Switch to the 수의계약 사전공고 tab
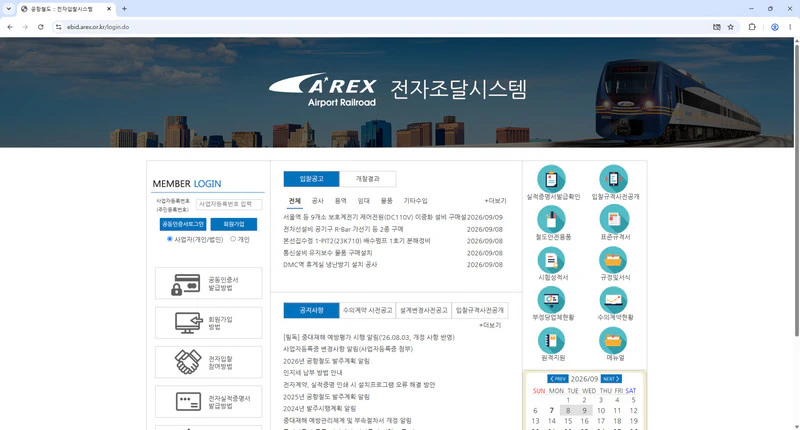The width and height of the screenshot is (800, 430). tap(367, 310)
